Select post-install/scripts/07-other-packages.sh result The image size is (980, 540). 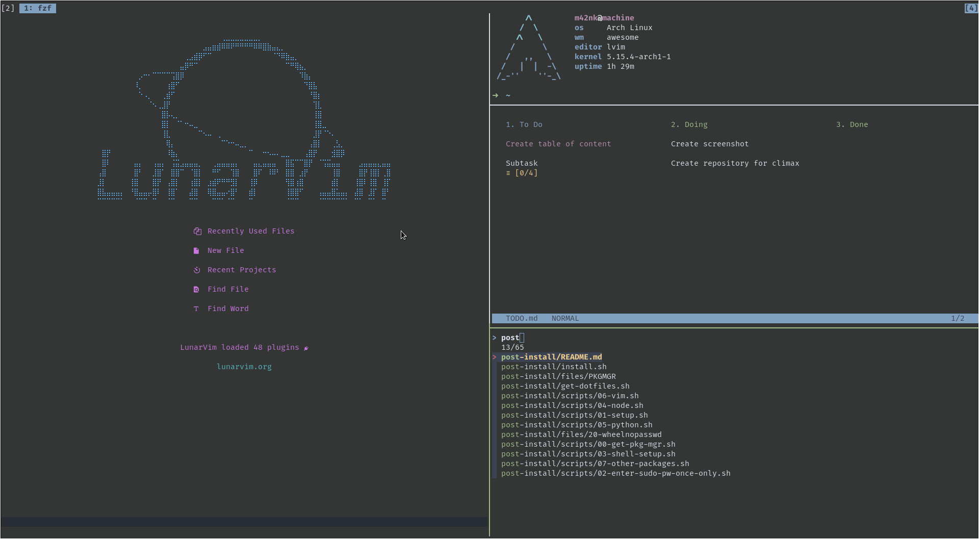595,464
